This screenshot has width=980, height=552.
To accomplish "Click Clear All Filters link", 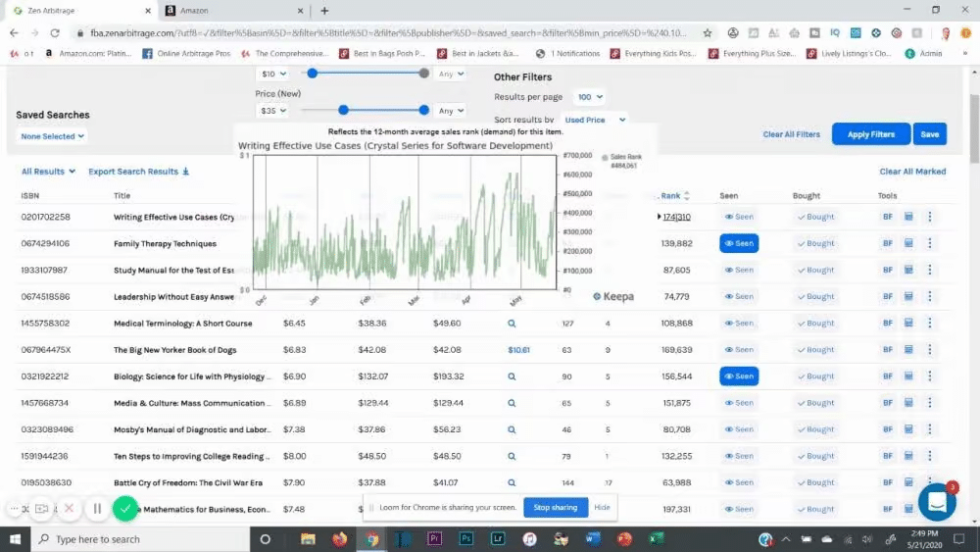I will coord(791,134).
